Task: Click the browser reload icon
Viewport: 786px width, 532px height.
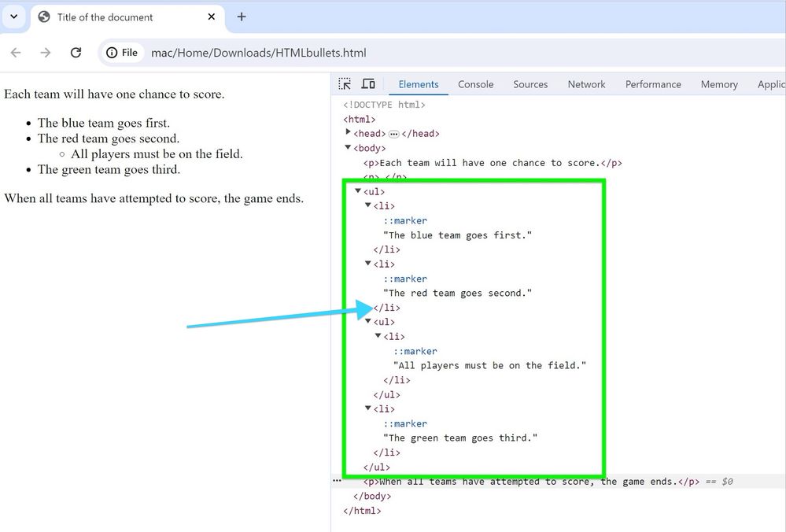Action: coord(76,53)
